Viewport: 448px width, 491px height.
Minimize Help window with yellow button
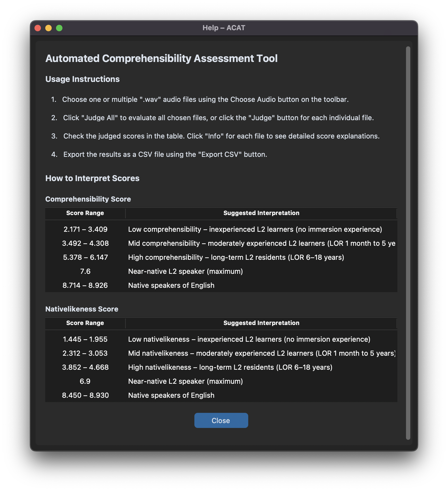48,28
